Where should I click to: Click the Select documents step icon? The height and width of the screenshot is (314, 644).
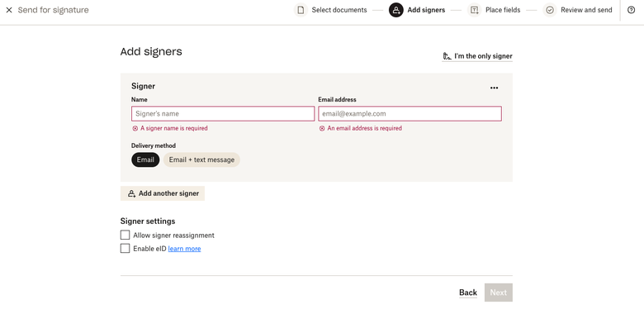tap(301, 10)
